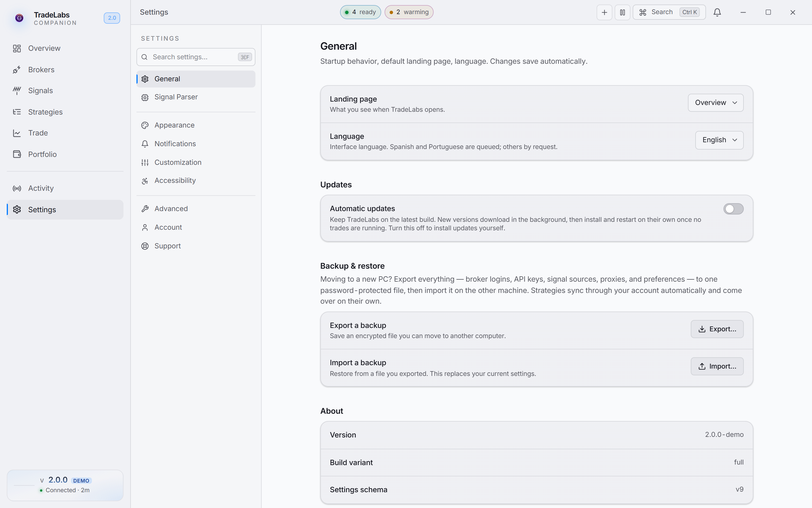Screen dimensions: 812x508
Task: Click the Trade chart icon
Action: (x=17, y=133)
